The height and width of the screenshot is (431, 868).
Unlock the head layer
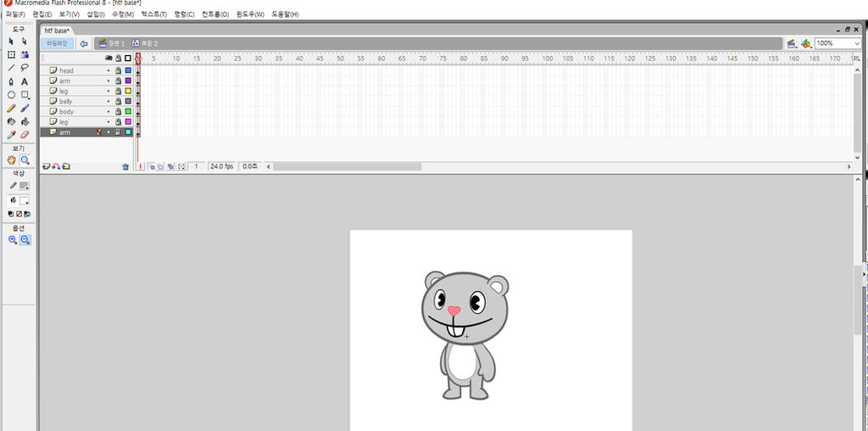[x=118, y=70]
